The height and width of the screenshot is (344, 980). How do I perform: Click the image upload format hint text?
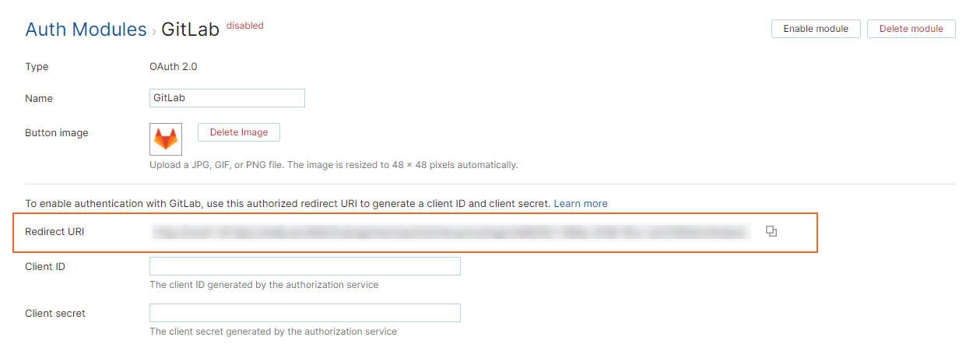[333, 165]
